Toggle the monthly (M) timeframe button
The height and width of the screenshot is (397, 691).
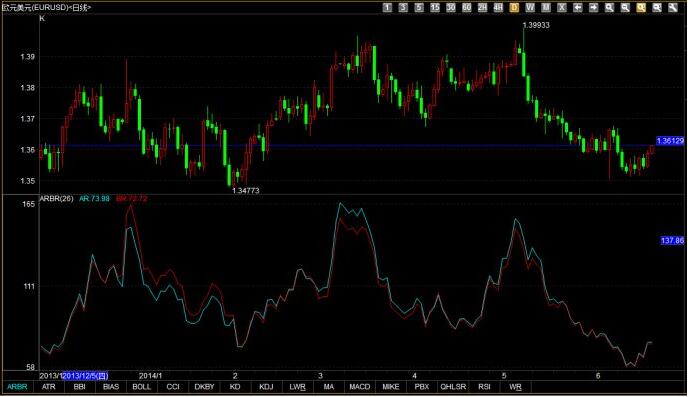(x=546, y=7)
